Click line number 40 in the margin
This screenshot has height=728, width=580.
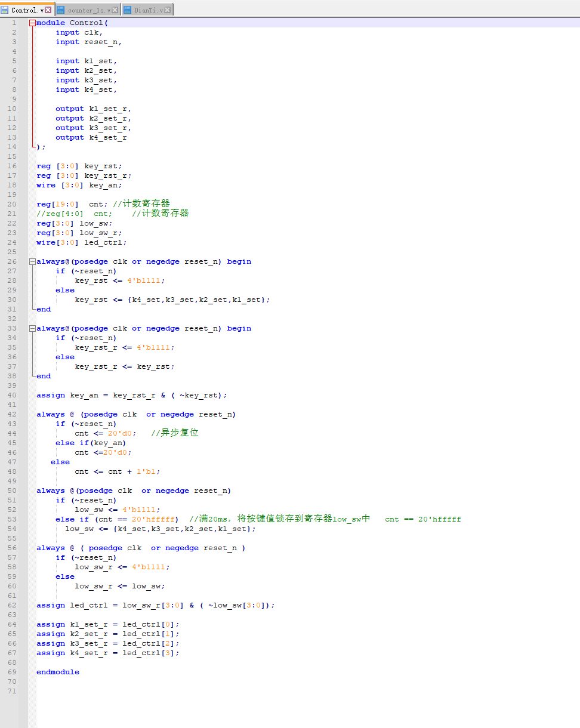[x=13, y=395]
